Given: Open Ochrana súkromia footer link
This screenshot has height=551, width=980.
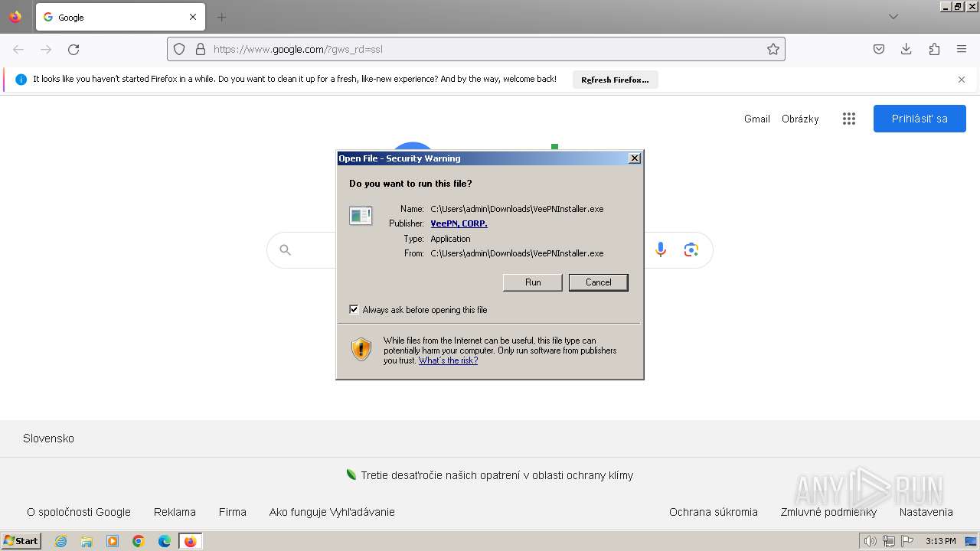Looking at the screenshot, I should tap(714, 512).
